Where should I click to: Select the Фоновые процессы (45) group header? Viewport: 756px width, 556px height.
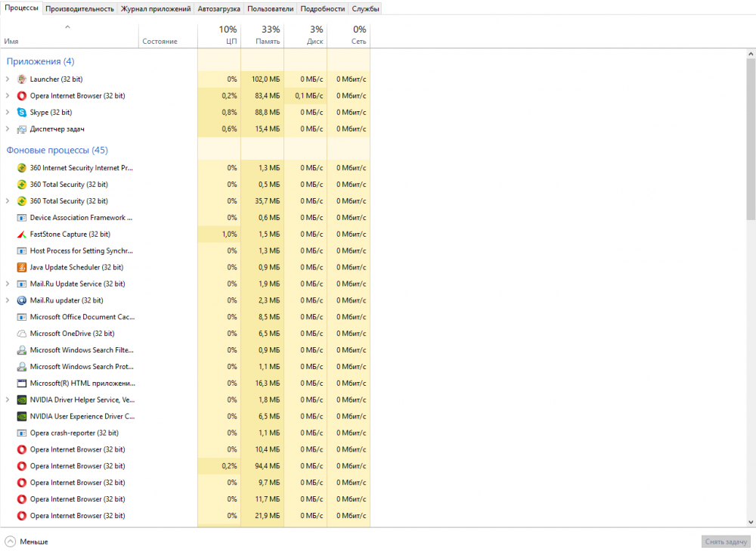coord(57,150)
